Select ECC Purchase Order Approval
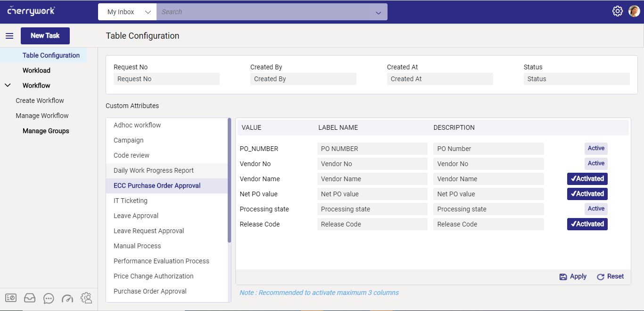The image size is (644, 311). (x=167, y=185)
